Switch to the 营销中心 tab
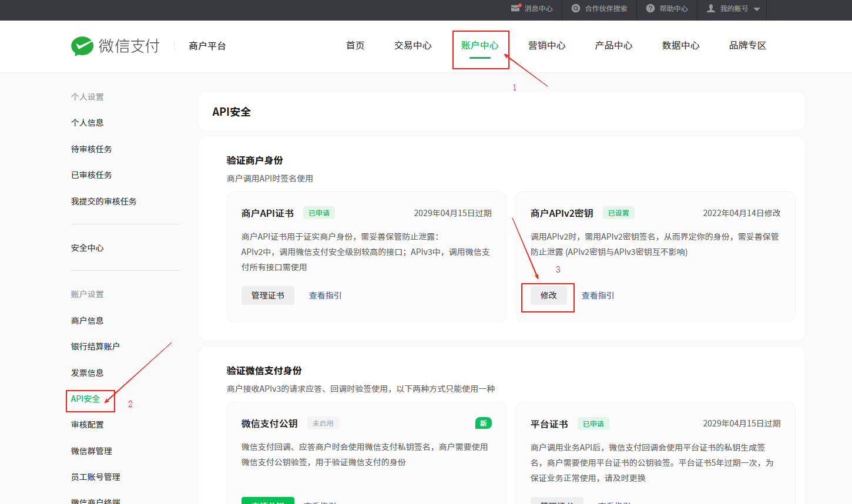 546,45
